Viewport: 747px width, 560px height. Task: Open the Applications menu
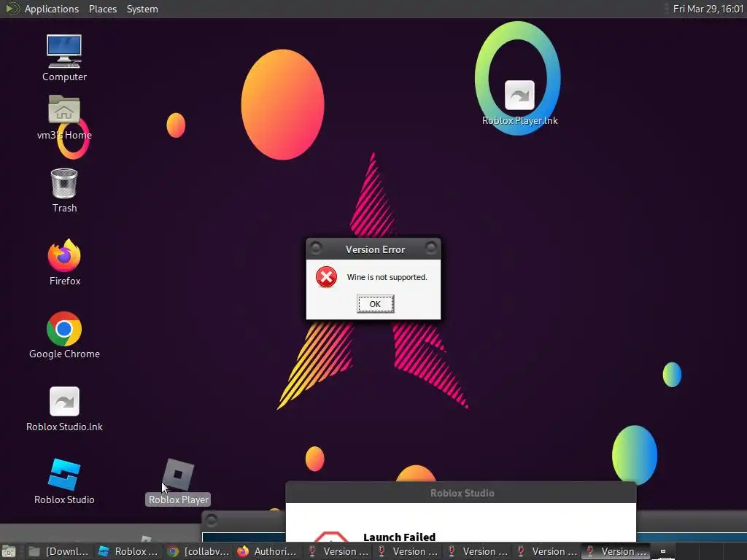(x=52, y=9)
